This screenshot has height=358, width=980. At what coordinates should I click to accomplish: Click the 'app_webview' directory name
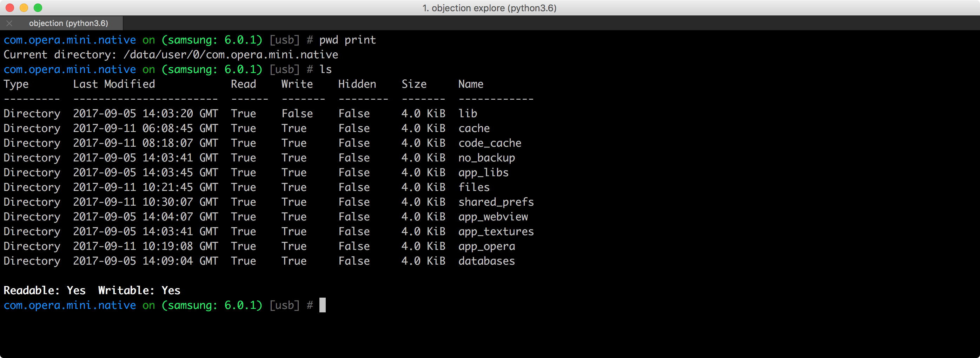[x=493, y=217]
